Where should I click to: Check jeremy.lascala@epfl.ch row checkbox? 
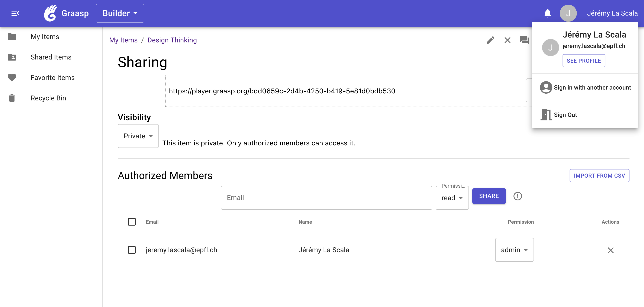(132, 250)
